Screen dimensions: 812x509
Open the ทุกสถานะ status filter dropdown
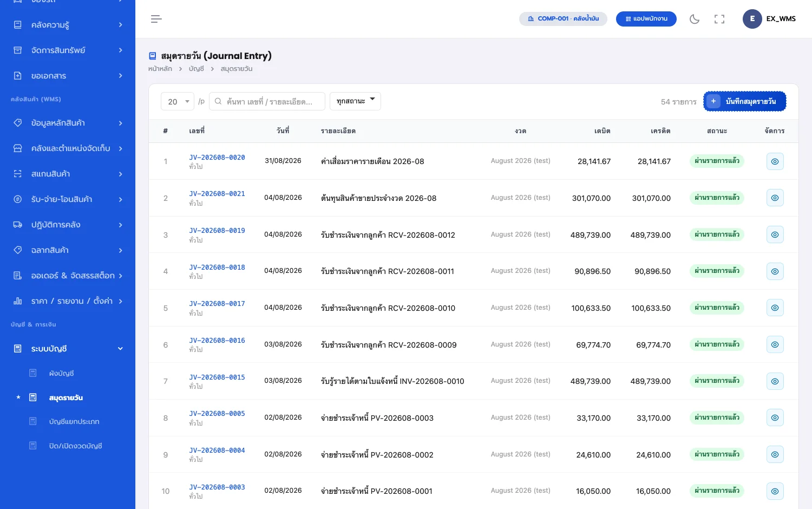(x=355, y=101)
